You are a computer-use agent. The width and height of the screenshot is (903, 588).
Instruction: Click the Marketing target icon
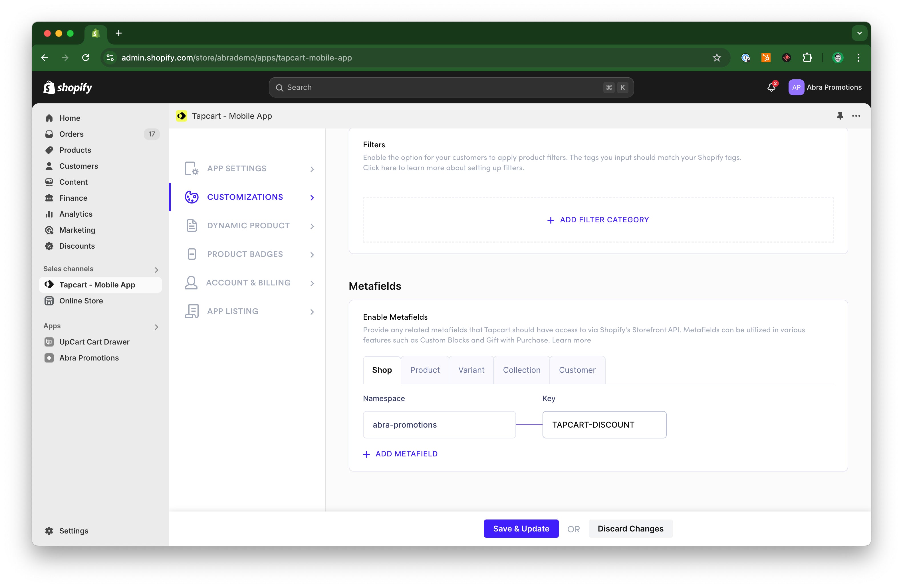tap(49, 230)
